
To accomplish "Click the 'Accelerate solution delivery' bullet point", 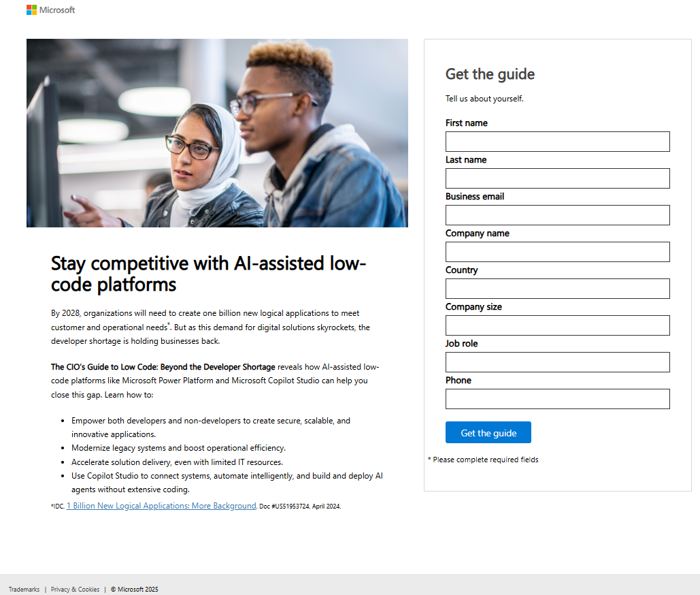I will (178, 462).
